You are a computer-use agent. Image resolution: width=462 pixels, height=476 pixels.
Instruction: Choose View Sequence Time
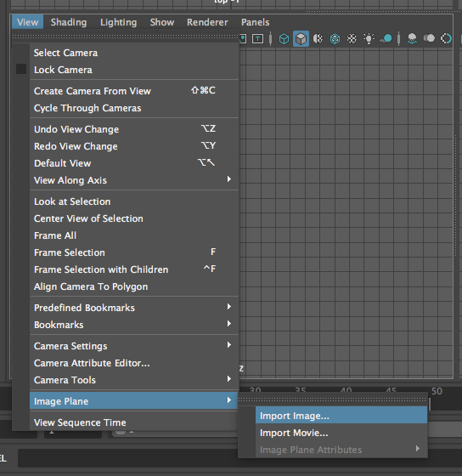134,422
